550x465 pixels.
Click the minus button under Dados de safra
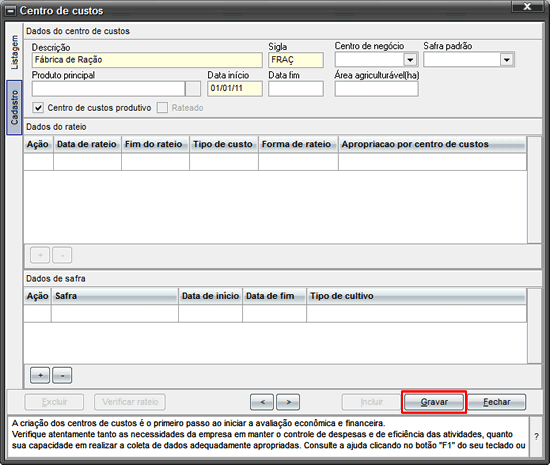[x=62, y=376]
